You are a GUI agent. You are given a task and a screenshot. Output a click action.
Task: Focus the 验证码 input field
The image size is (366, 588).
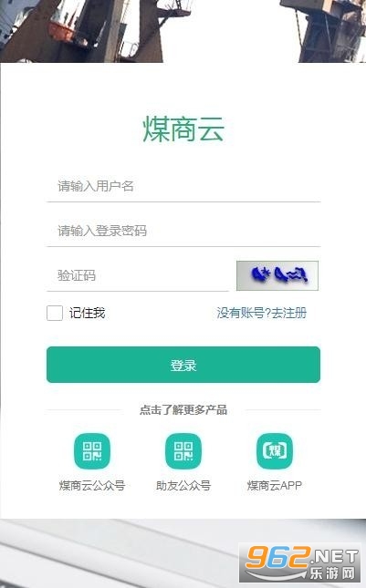click(x=138, y=275)
